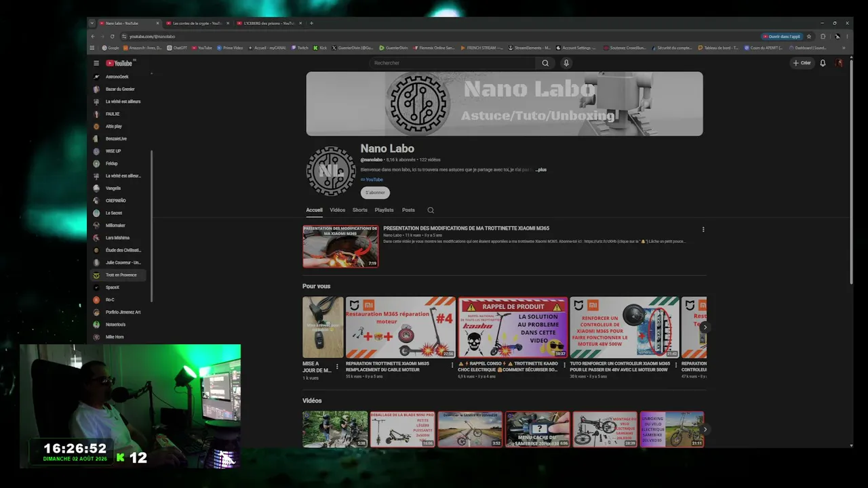
Task: Open options for the featured M365 video
Action: tap(703, 229)
